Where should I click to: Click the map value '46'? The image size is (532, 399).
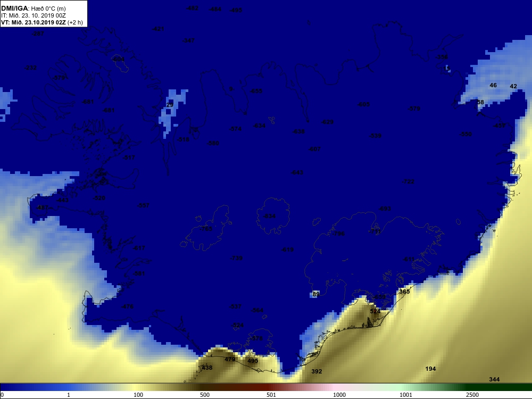coord(493,85)
